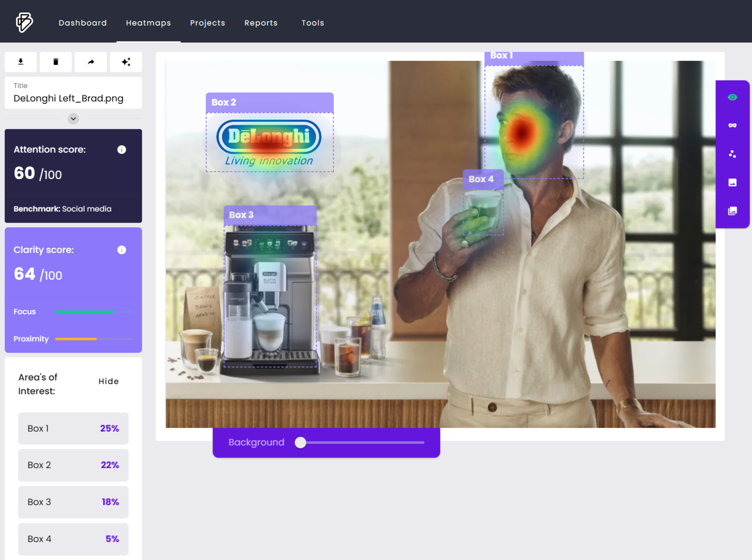Select Box 1 in area list

73,428
